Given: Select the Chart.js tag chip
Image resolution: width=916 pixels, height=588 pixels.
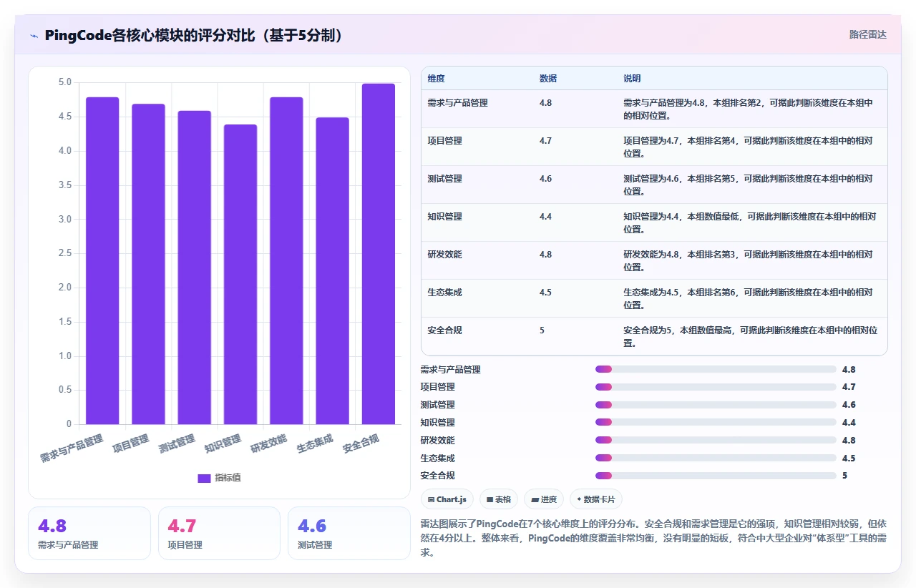Looking at the screenshot, I should [x=447, y=499].
